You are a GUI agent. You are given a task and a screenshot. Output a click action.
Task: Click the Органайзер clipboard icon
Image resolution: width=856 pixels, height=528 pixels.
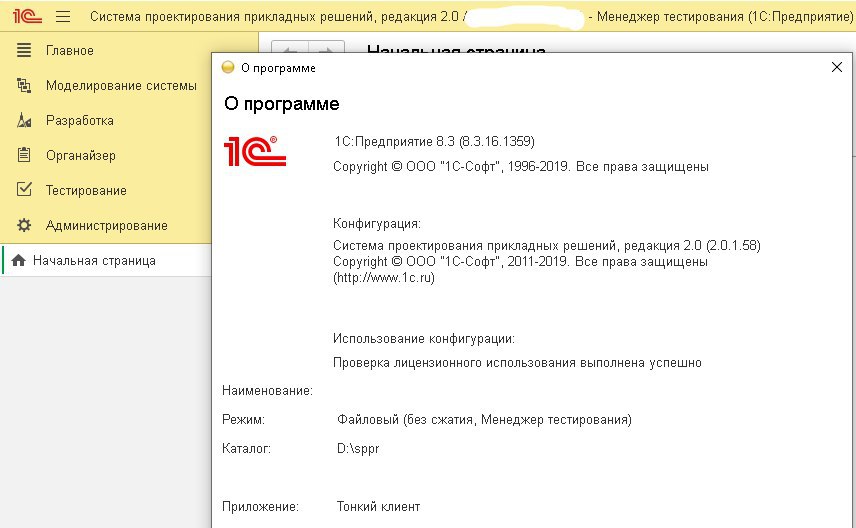click(x=23, y=155)
